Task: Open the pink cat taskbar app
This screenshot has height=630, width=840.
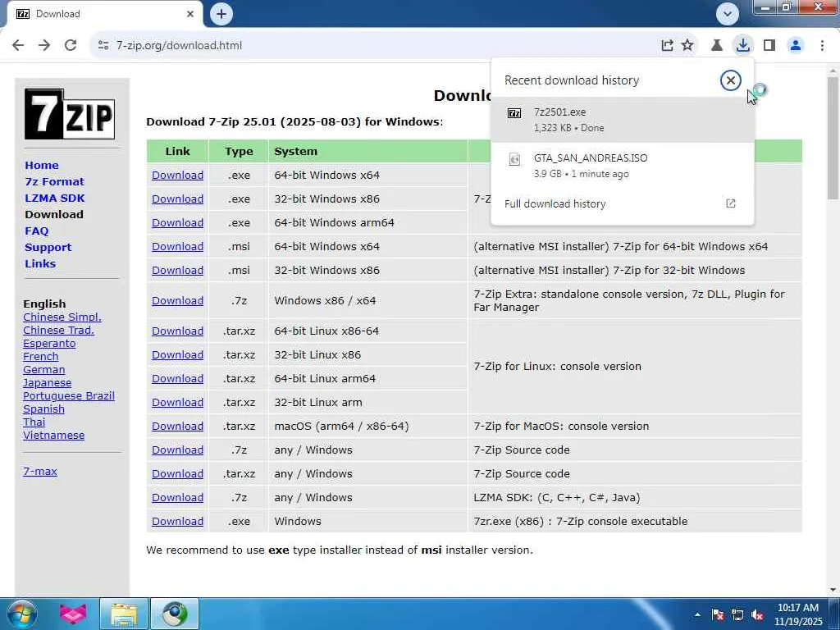Action: (x=72, y=614)
